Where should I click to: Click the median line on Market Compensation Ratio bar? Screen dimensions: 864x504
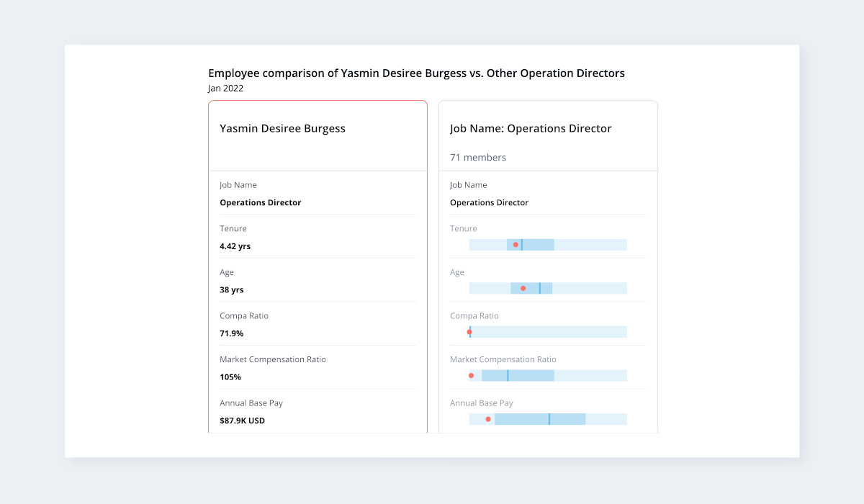coord(508,375)
